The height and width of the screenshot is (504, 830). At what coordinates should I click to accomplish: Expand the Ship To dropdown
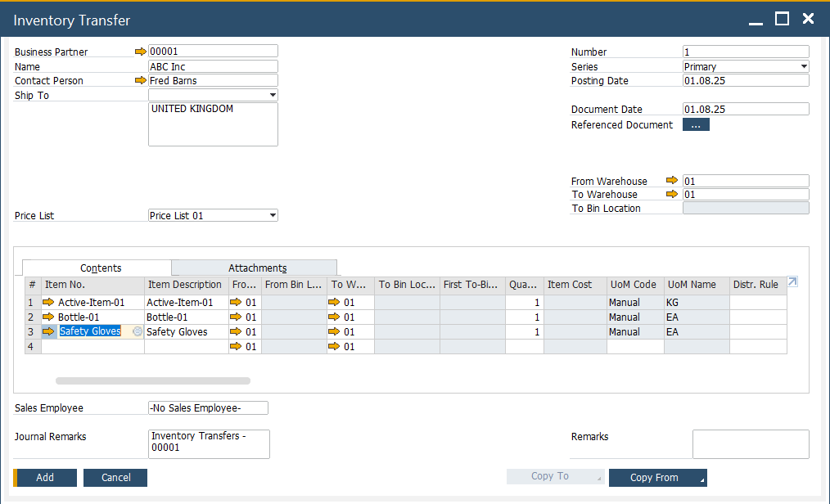(x=272, y=96)
